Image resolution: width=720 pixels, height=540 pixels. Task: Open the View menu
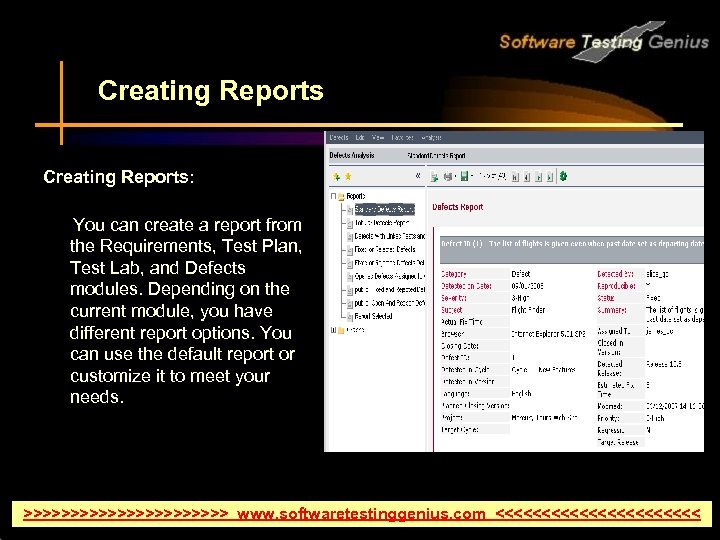click(x=378, y=137)
